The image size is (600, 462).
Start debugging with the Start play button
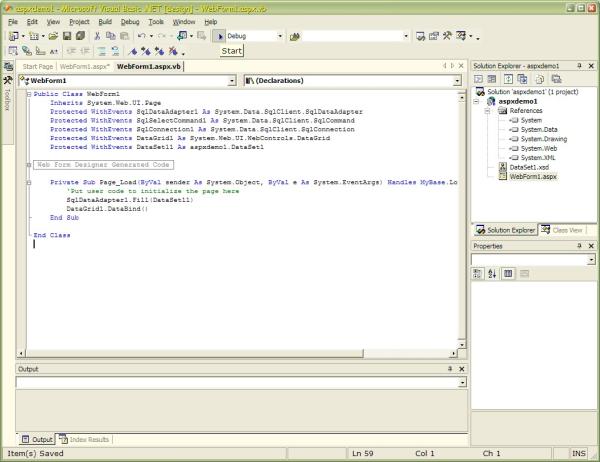pyautogui.click(x=219, y=36)
